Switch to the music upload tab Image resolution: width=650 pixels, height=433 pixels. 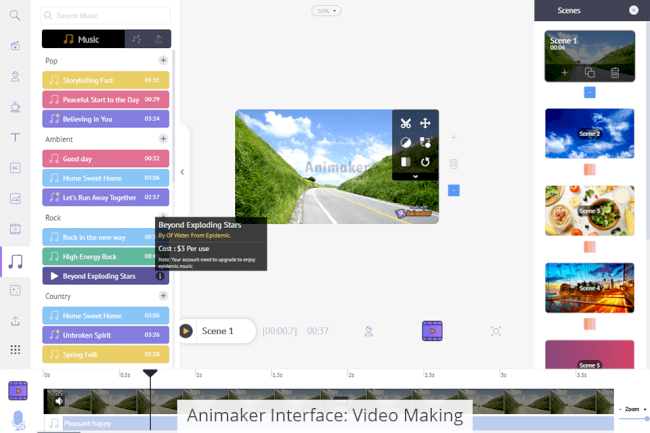pos(158,39)
